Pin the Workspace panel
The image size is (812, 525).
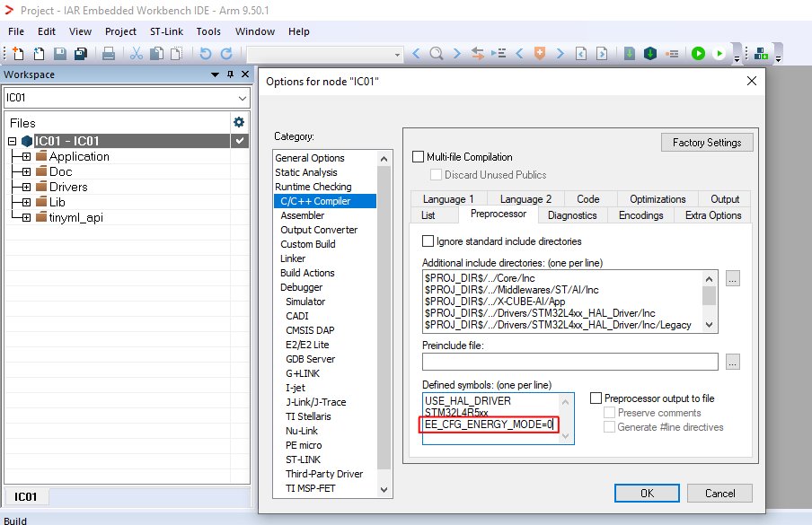(231, 74)
